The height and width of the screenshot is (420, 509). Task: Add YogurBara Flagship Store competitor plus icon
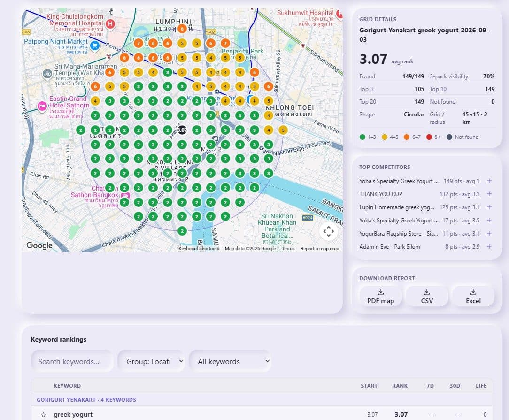pos(489,234)
